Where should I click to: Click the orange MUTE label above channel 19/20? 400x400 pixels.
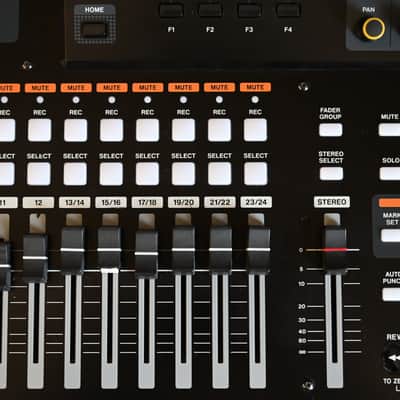coord(184,87)
